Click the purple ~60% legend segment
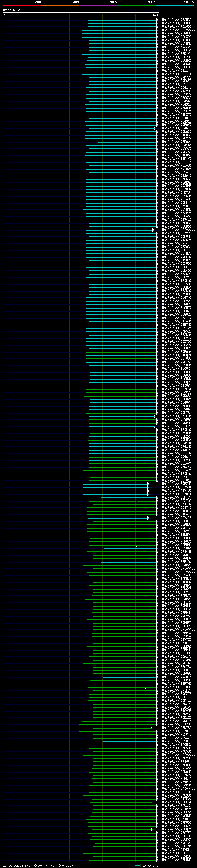Screen dimensions: 197x868 (x=99, y=6)
